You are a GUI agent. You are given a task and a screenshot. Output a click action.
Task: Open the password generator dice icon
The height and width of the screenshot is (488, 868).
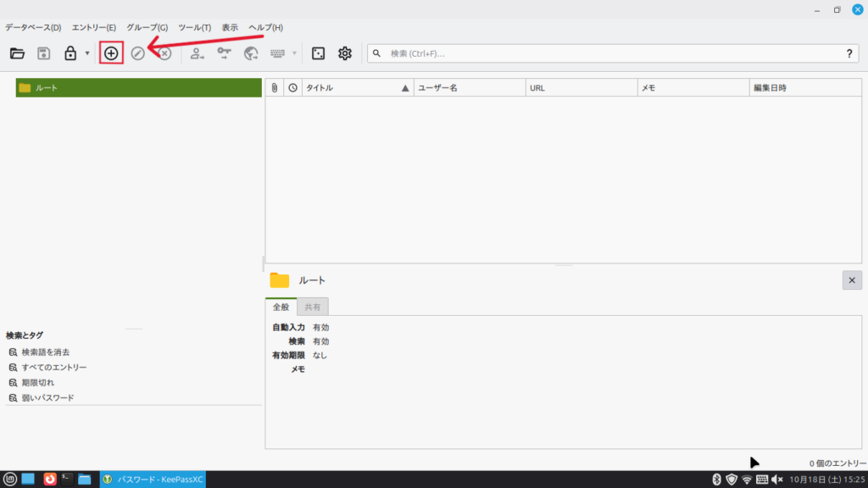(x=318, y=53)
